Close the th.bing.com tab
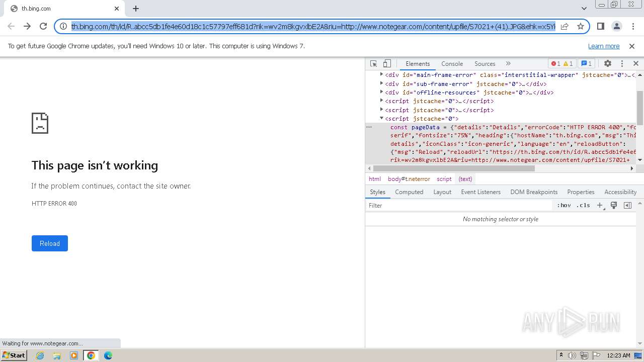 pos(117,9)
